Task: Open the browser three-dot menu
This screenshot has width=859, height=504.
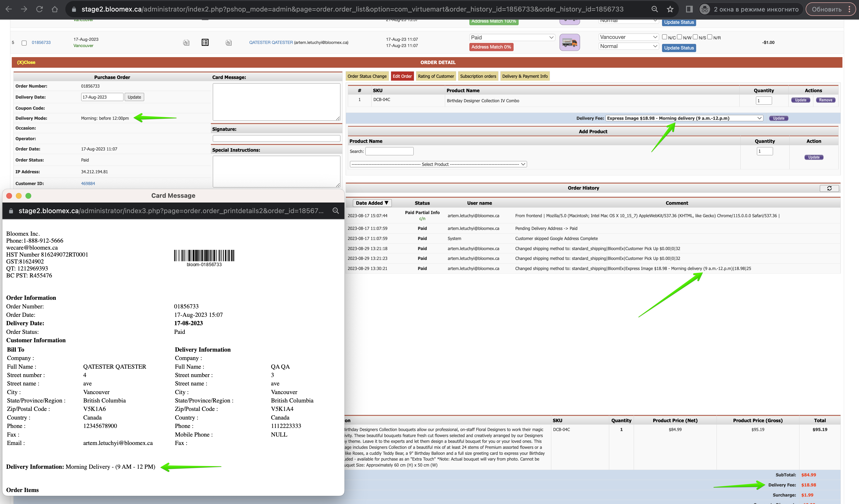Action: pyautogui.click(x=849, y=9)
